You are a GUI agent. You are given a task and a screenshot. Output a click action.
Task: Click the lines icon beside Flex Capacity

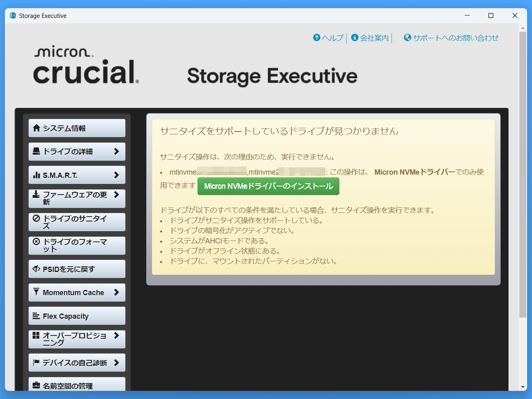click(x=36, y=316)
